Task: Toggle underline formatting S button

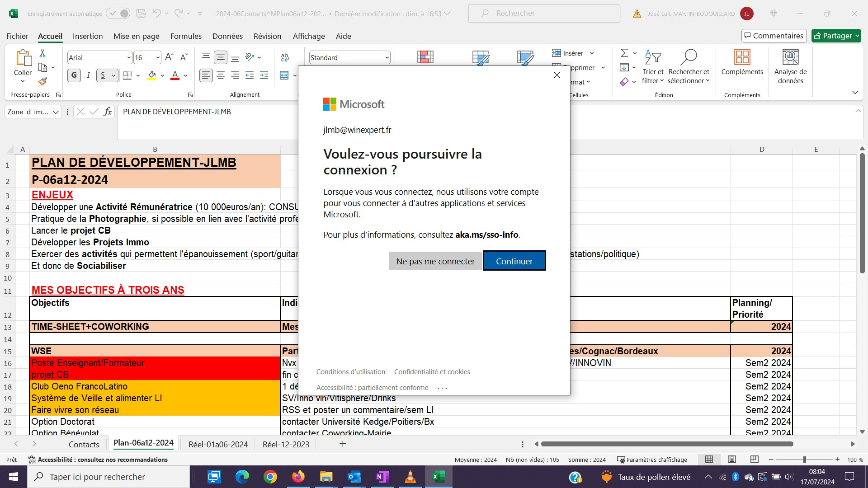Action: [x=103, y=75]
